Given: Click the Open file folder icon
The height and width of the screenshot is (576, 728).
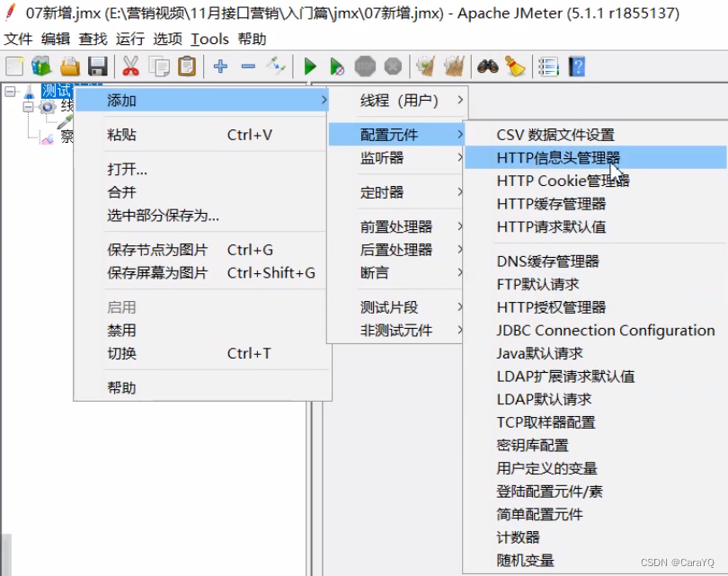Looking at the screenshot, I should point(70,66).
